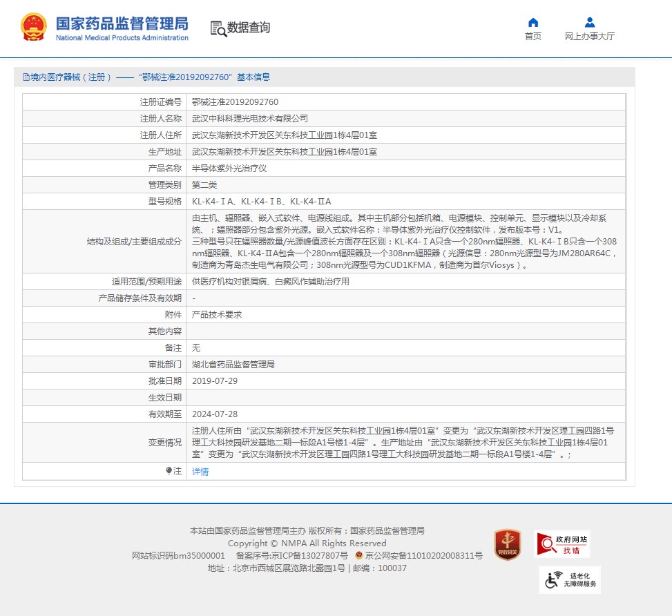
Task: Open the 详情 details link
Action: [x=200, y=472]
